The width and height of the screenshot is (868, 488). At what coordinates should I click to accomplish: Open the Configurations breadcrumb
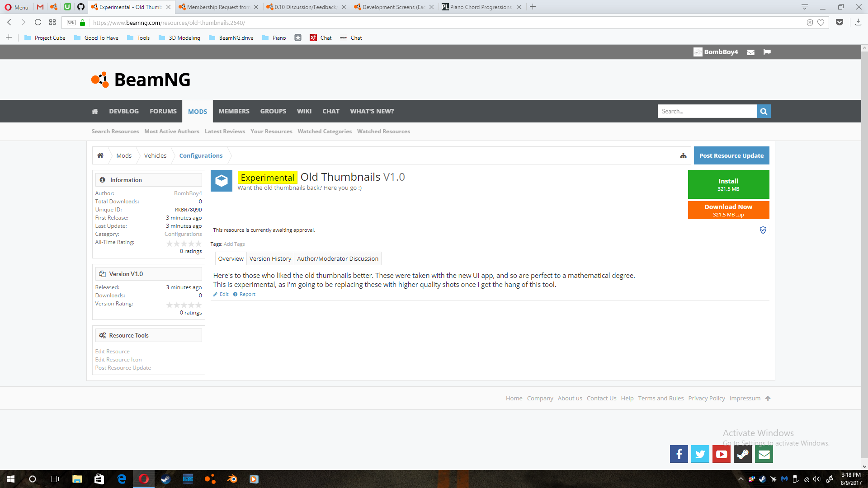[201, 155]
